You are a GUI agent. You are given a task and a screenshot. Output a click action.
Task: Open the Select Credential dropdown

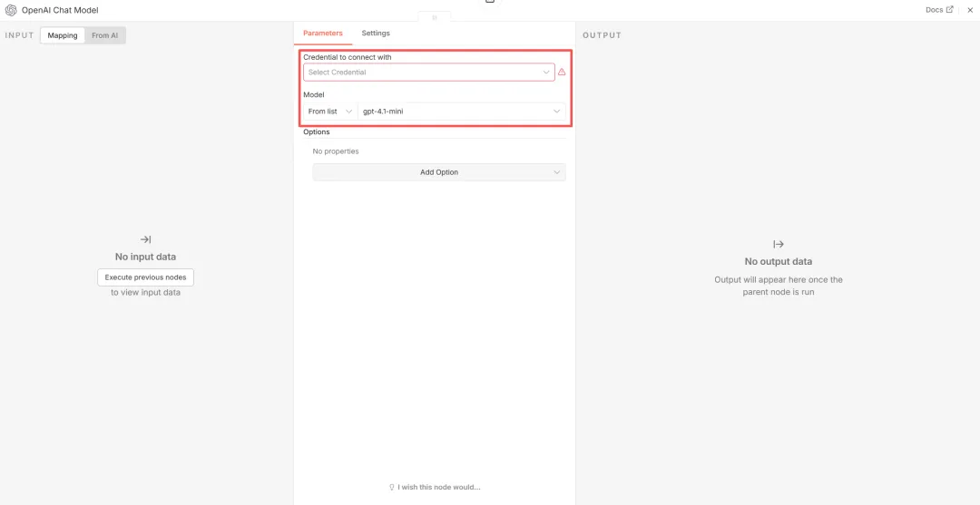428,73
